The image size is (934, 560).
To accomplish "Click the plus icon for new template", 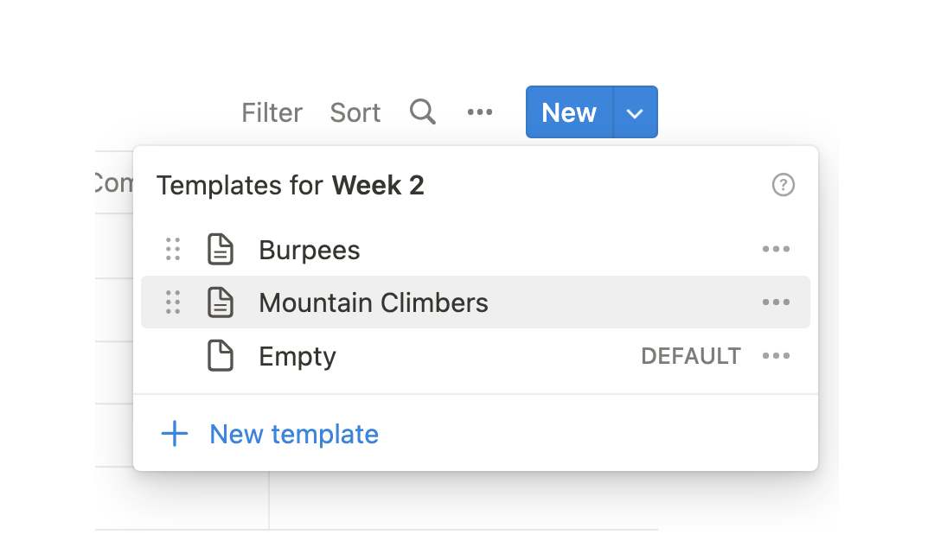I will tap(173, 434).
